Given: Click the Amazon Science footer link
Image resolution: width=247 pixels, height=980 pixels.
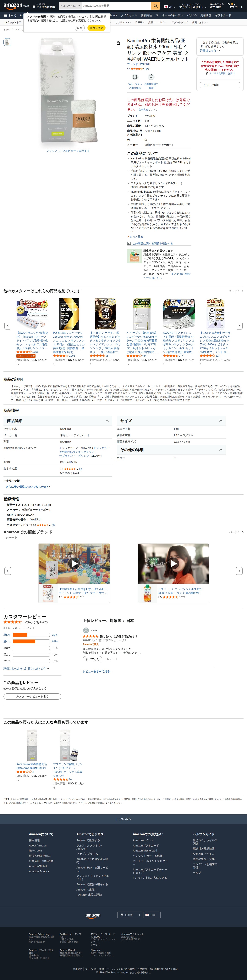Looking at the screenshot, I should 39,871.
